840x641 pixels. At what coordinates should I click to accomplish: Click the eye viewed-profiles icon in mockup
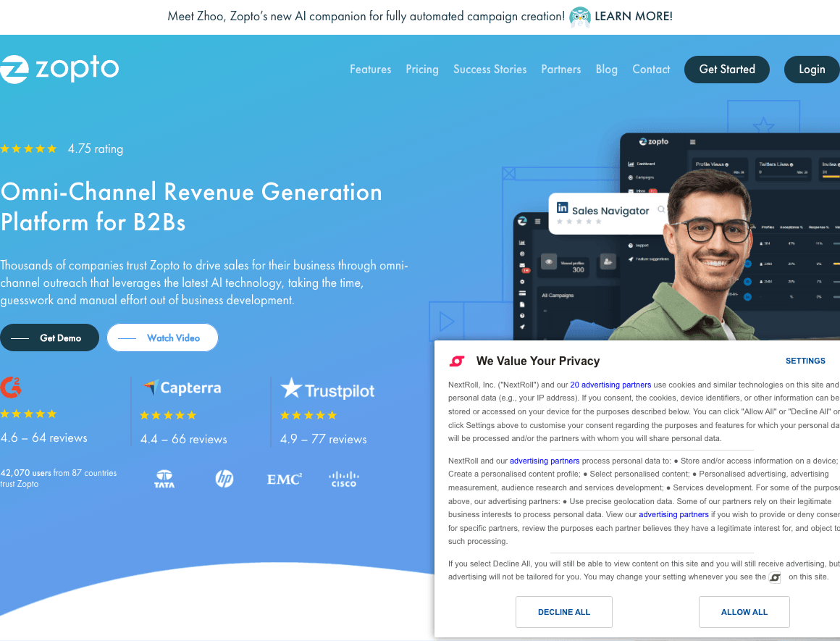coord(549,262)
